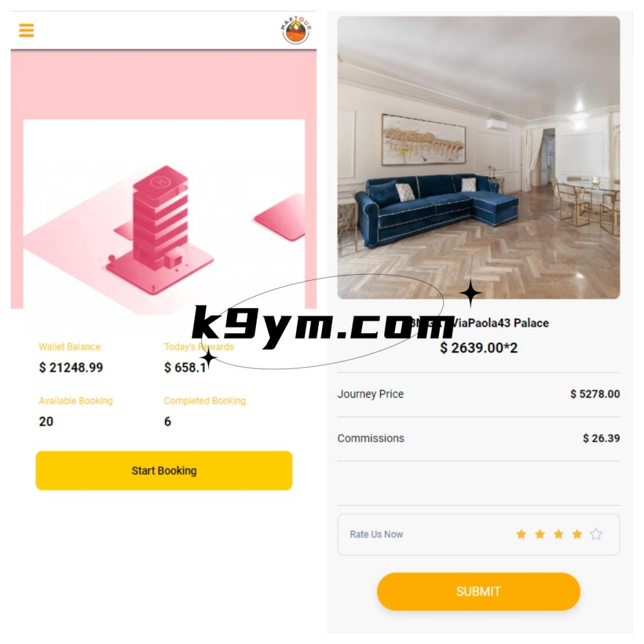Select the third rating star
Screen dimensions: 644x644
[x=558, y=534]
